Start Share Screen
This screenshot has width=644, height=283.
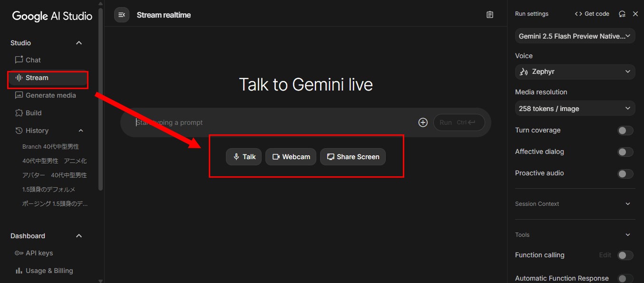coord(352,157)
